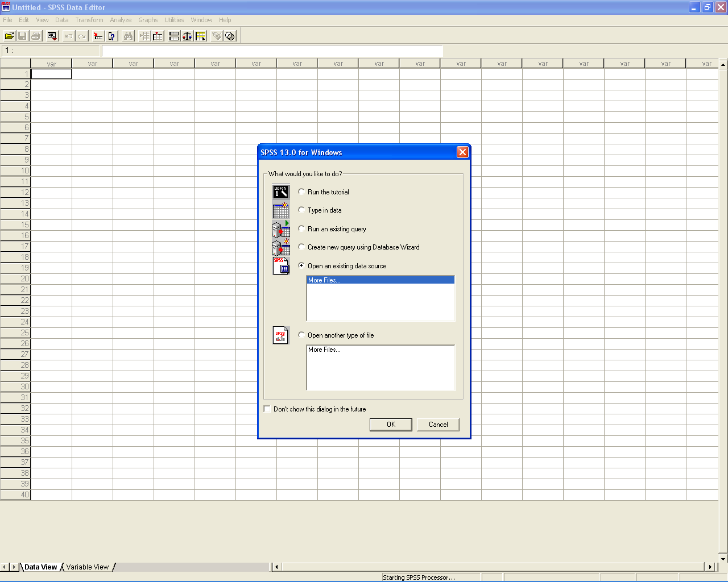The width and height of the screenshot is (728, 582).
Task: Open the Window menu
Action: (201, 20)
